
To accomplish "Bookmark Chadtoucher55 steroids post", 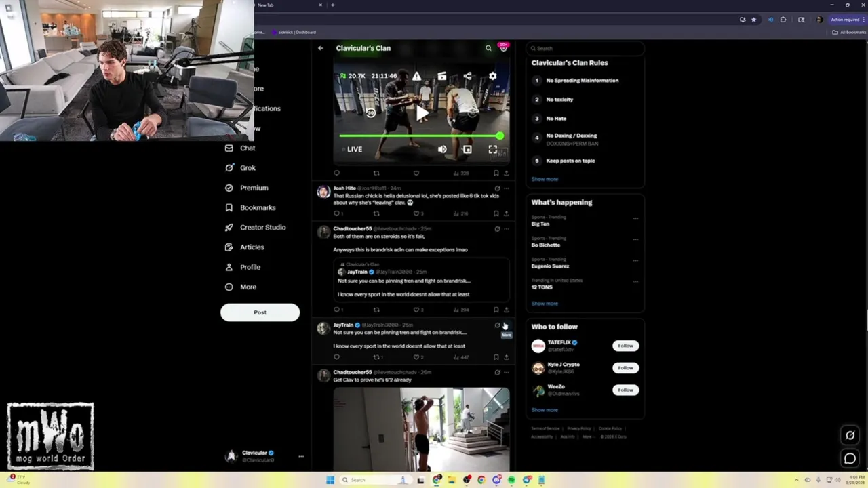I will coord(496,310).
